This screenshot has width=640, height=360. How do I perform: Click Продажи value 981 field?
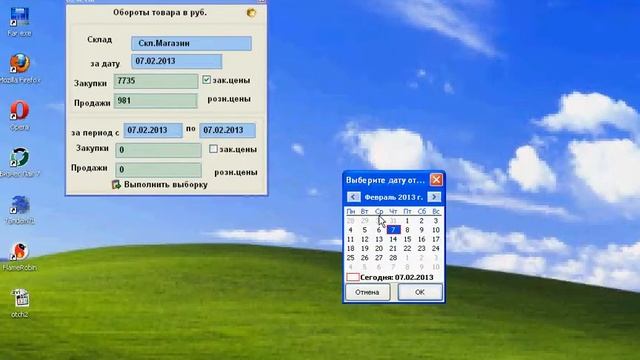click(x=156, y=101)
